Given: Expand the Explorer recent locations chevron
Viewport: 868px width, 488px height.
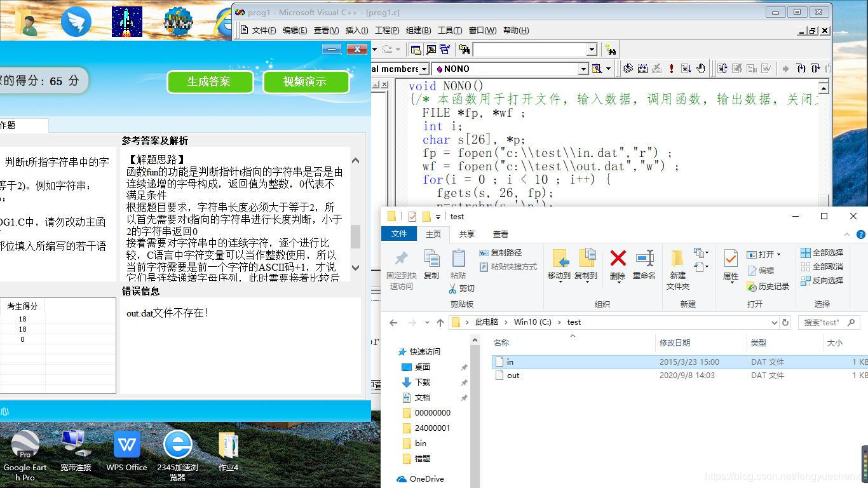Looking at the screenshot, I should pos(426,323).
